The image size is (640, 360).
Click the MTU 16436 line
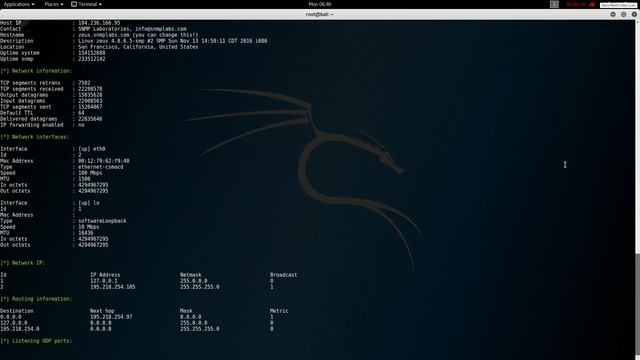pyautogui.click(x=47, y=233)
